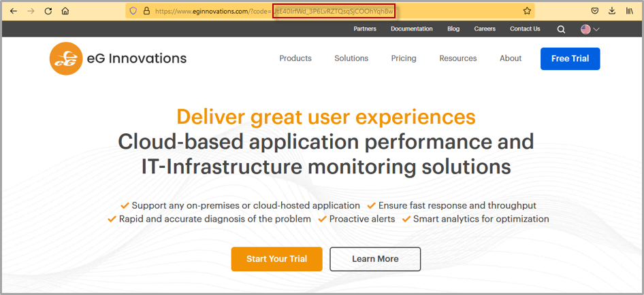The height and width of the screenshot is (295, 644).
Task: Click "Ensure fast response and throughput" text
Action: tap(457, 205)
